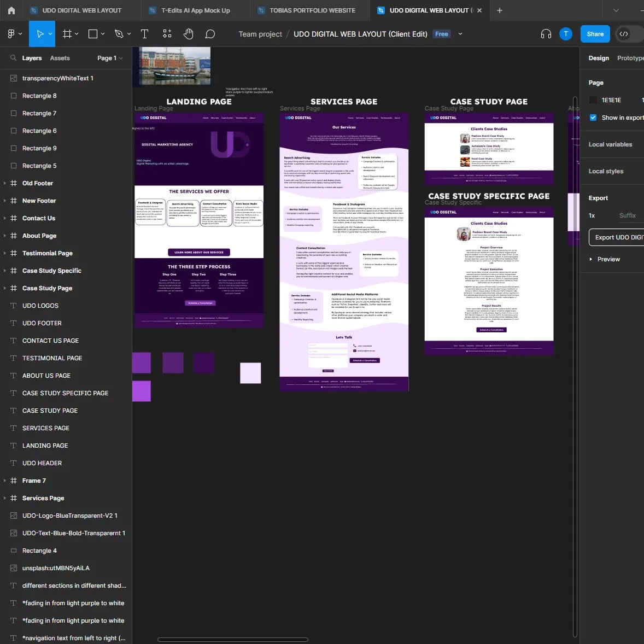Switch to TOBIAS PORTFOLIO WEBSITE tab
644x644 pixels.
310,10
